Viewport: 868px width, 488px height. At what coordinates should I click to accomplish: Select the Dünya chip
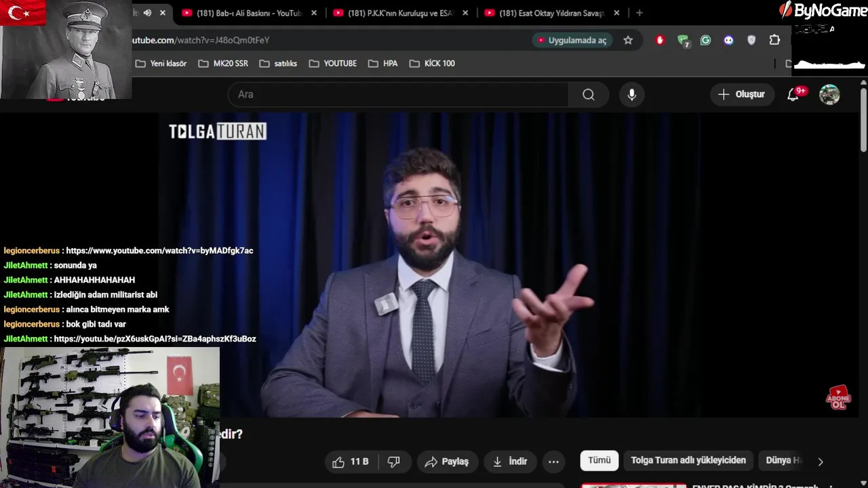pos(781,460)
